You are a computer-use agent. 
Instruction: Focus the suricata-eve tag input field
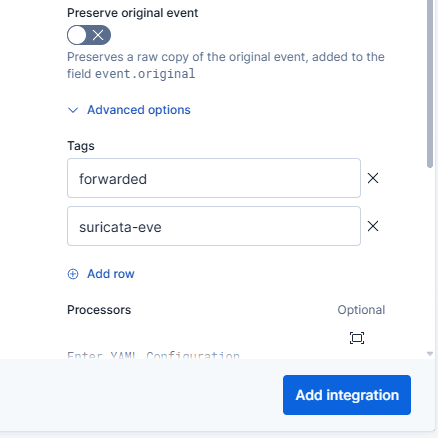pos(214,226)
